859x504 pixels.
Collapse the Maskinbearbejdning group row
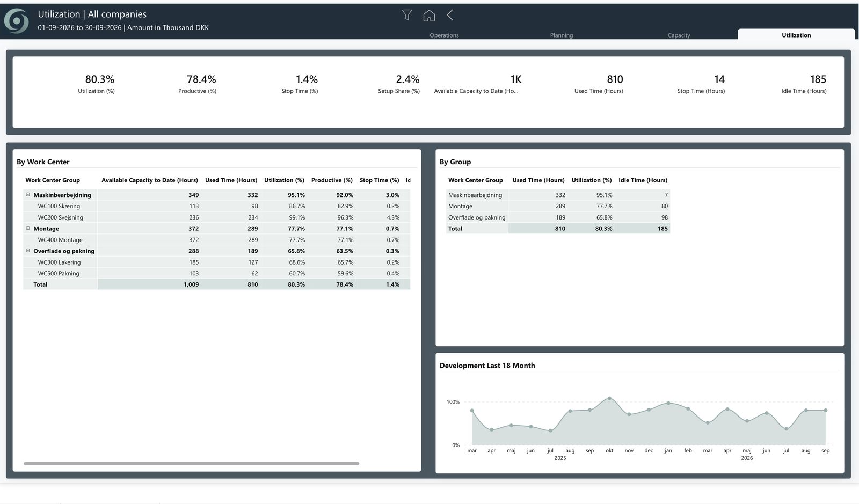(x=28, y=195)
